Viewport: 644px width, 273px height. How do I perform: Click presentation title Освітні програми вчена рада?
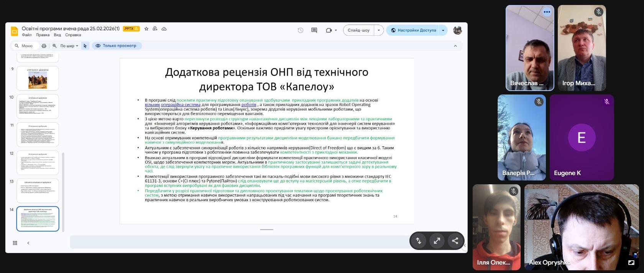71,29
